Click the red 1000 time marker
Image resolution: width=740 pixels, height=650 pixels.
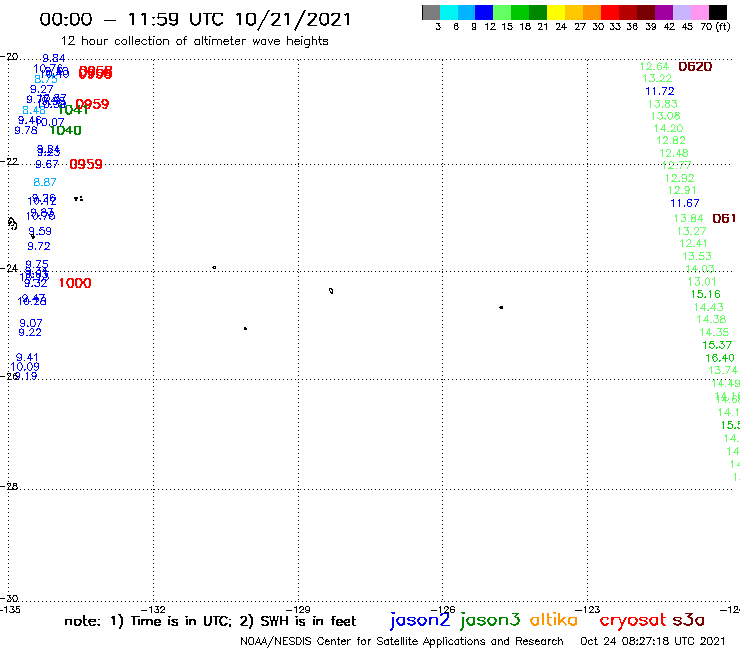pos(75,283)
